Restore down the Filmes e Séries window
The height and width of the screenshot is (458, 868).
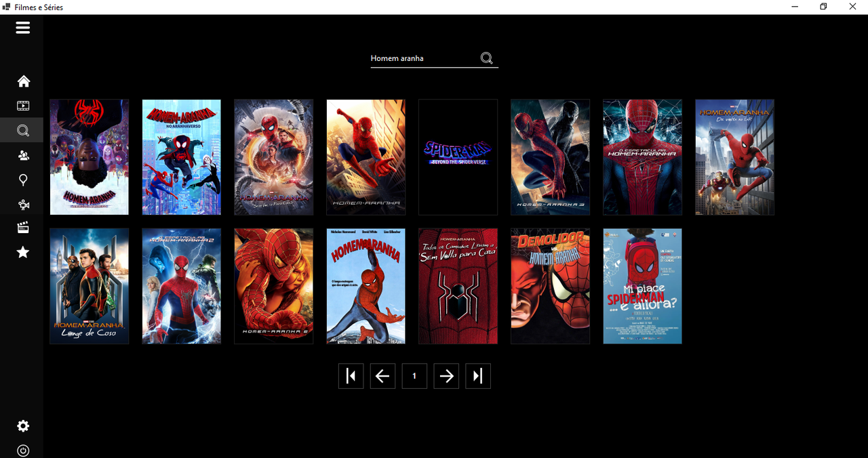click(823, 7)
